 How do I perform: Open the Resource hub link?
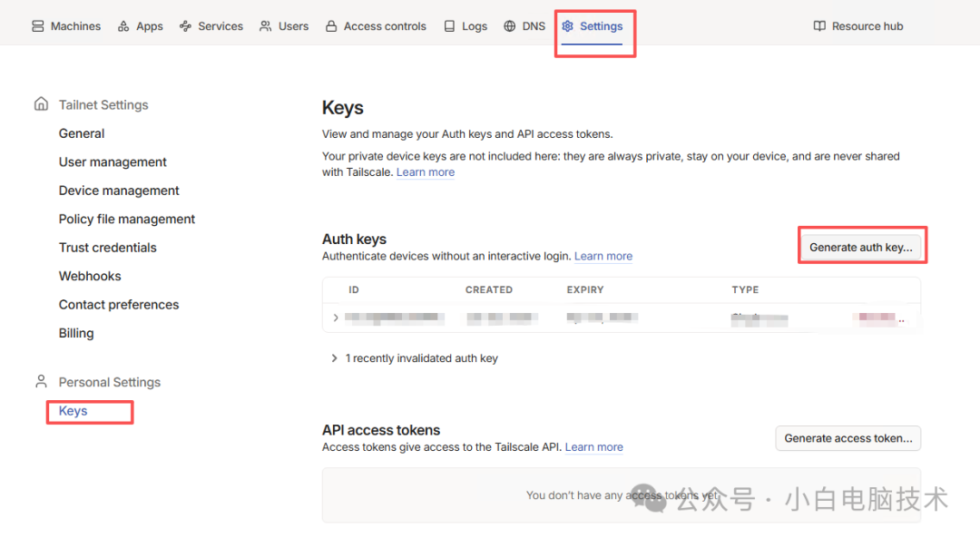click(x=858, y=26)
